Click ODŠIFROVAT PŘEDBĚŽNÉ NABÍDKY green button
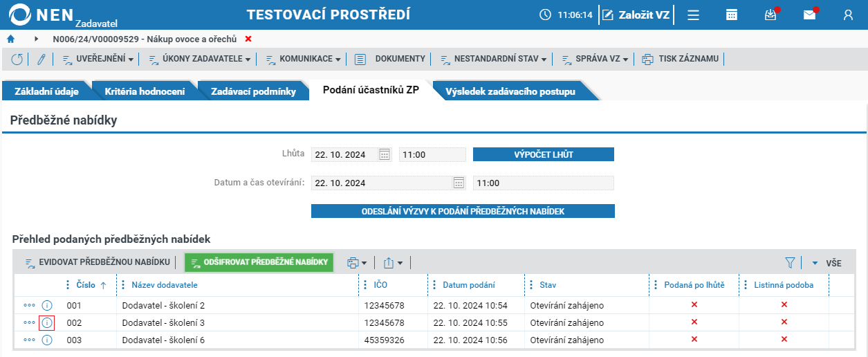868x357 pixels. click(x=259, y=262)
